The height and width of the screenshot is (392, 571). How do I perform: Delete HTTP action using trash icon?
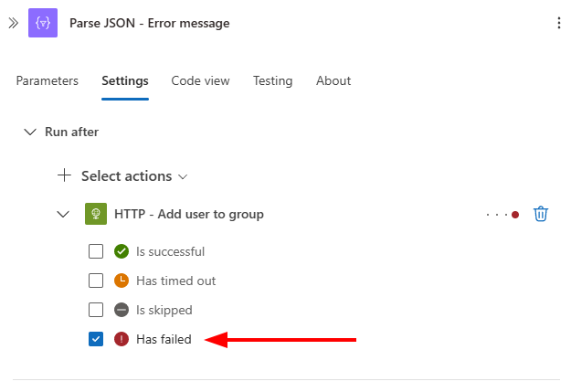click(x=541, y=214)
